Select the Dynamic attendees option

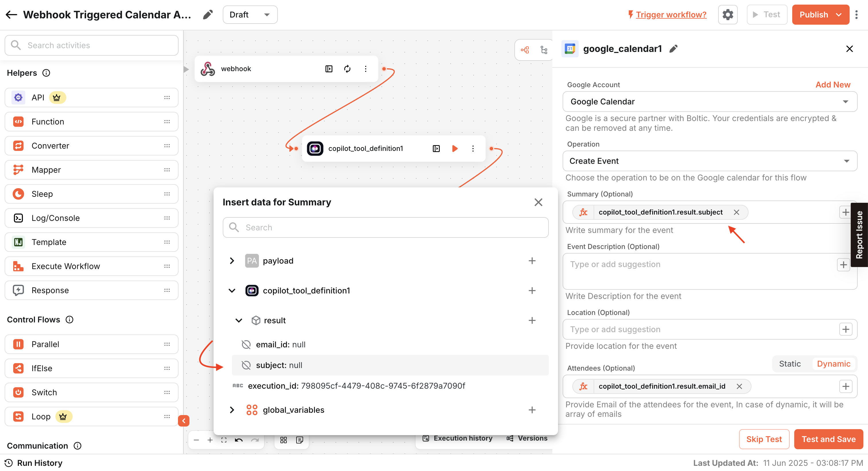(833, 364)
